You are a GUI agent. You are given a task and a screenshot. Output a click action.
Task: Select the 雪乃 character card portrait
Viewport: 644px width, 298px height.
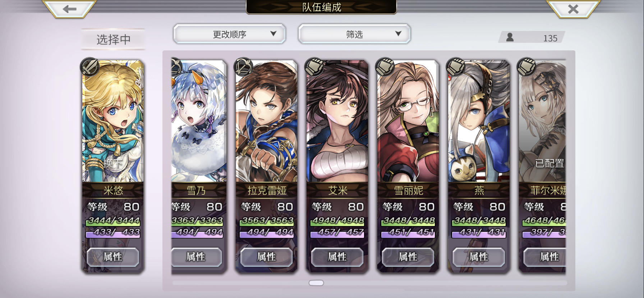199,121
